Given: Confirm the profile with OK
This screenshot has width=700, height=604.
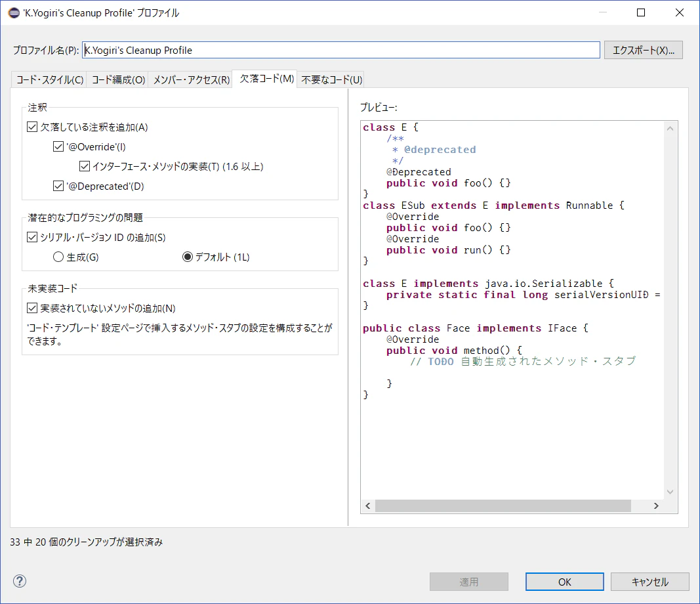Looking at the screenshot, I should coord(564,582).
